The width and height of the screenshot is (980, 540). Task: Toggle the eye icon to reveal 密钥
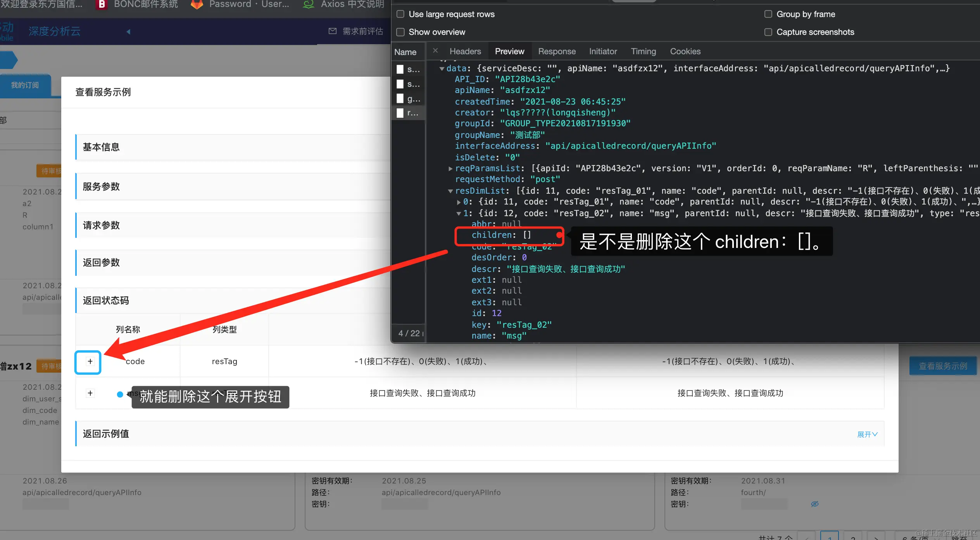point(814,504)
